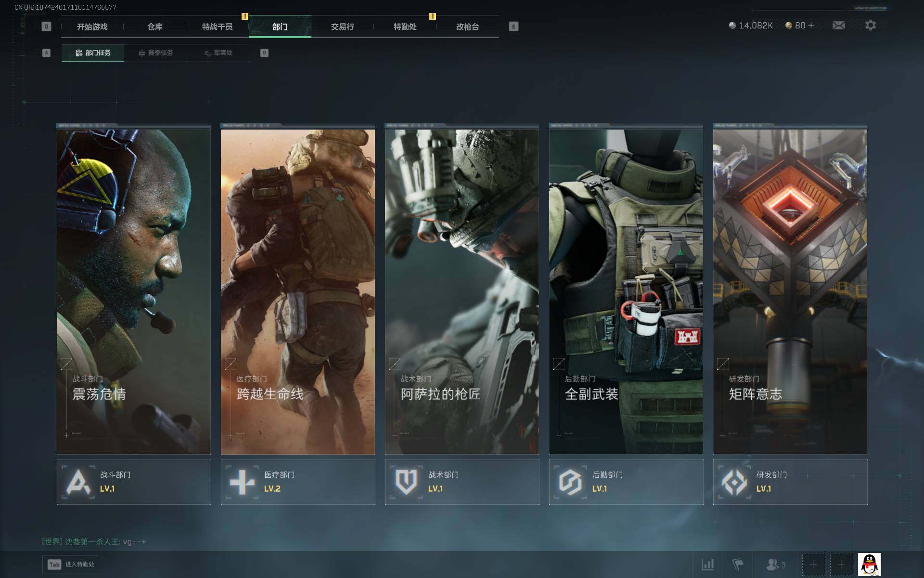Select the 赛季任务 sub-tab
Image resolution: width=924 pixels, height=578 pixels.
tap(155, 53)
